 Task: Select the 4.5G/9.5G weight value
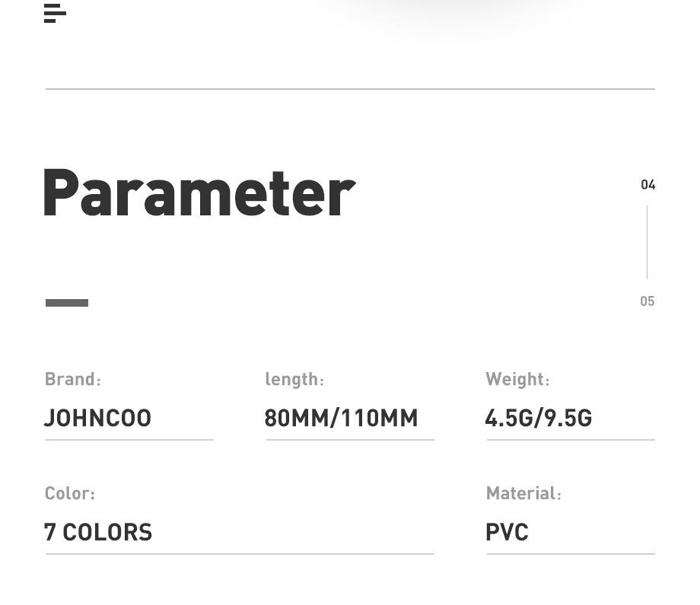[x=539, y=419]
